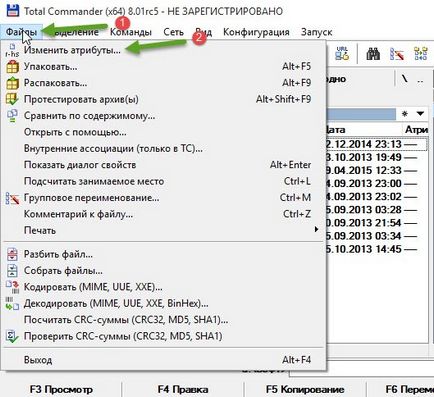This screenshot has width=434, height=397.
Task: Click the URL connection toolbar icon
Action: click(342, 53)
